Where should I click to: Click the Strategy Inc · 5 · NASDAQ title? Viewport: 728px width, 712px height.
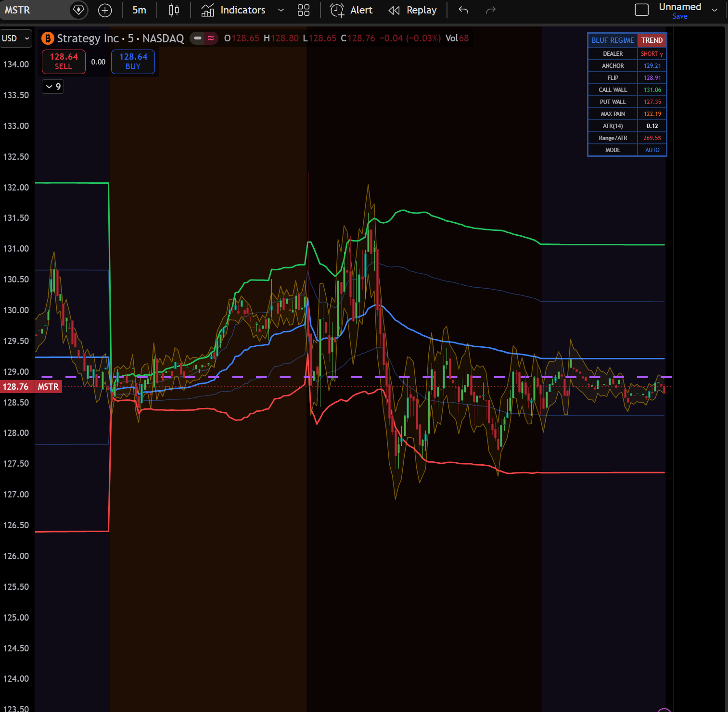pyautogui.click(x=120, y=38)
